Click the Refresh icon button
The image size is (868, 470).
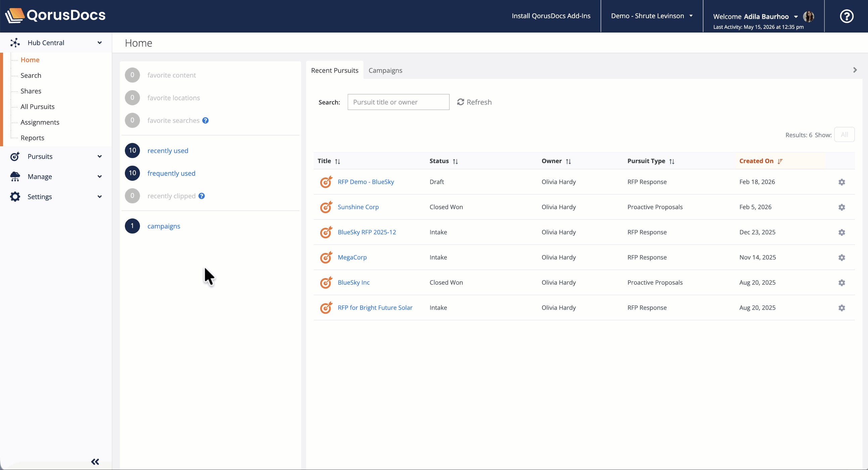(474, 102)
